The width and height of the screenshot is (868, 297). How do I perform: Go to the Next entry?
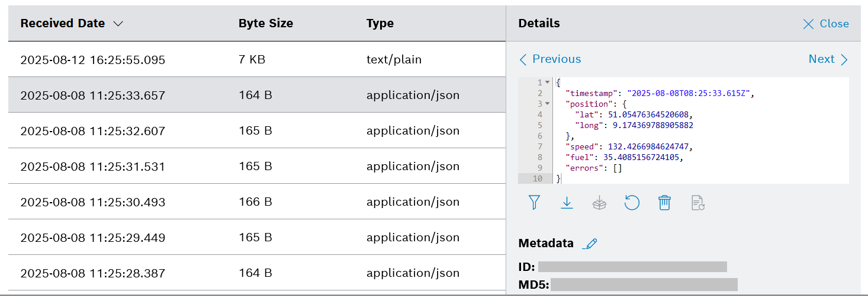pos(828,59)
